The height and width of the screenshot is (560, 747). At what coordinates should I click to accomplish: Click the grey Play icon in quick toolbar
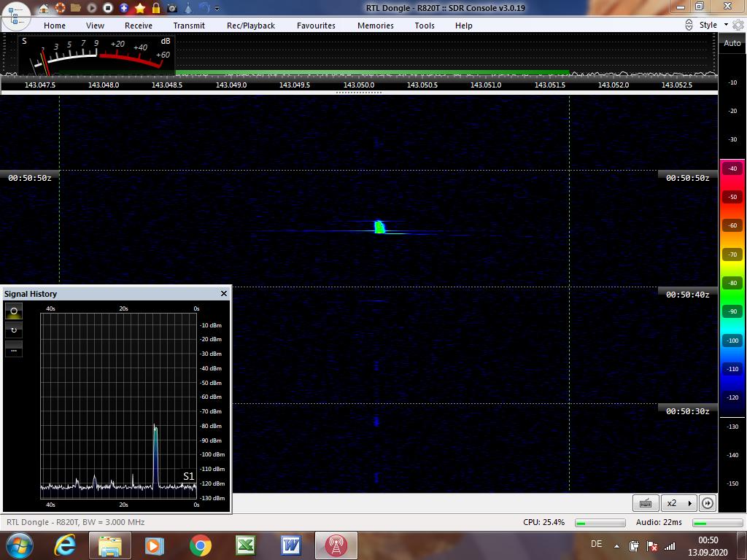click(x=91, y=8)
